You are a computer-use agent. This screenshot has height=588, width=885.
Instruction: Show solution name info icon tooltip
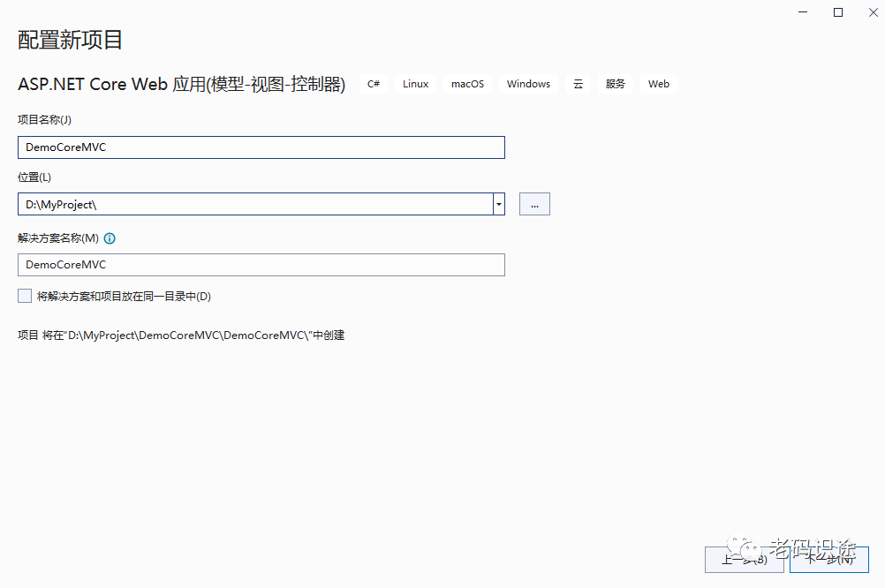pos(110,238)
